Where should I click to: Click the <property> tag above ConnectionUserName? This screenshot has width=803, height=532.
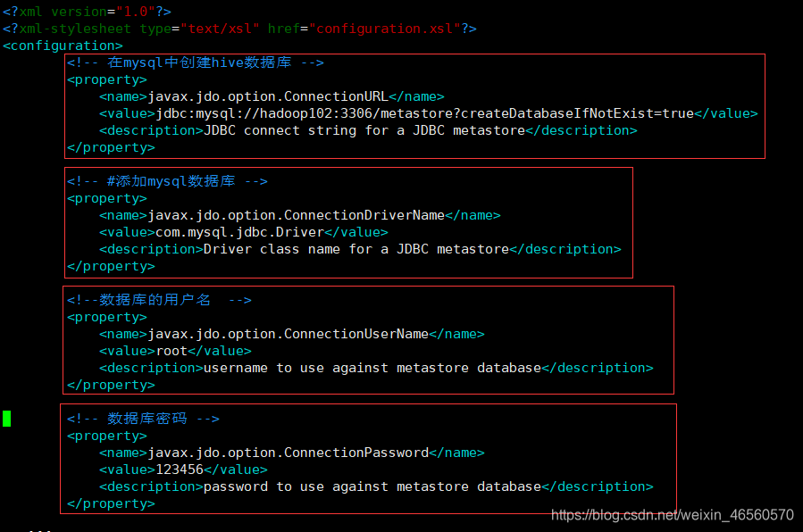[x=107, y=317]
